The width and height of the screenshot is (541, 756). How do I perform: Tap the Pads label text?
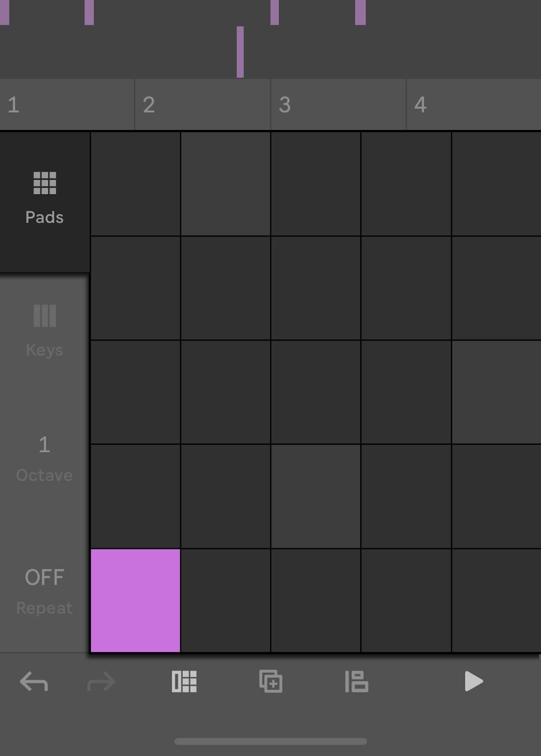coord(44,217)
